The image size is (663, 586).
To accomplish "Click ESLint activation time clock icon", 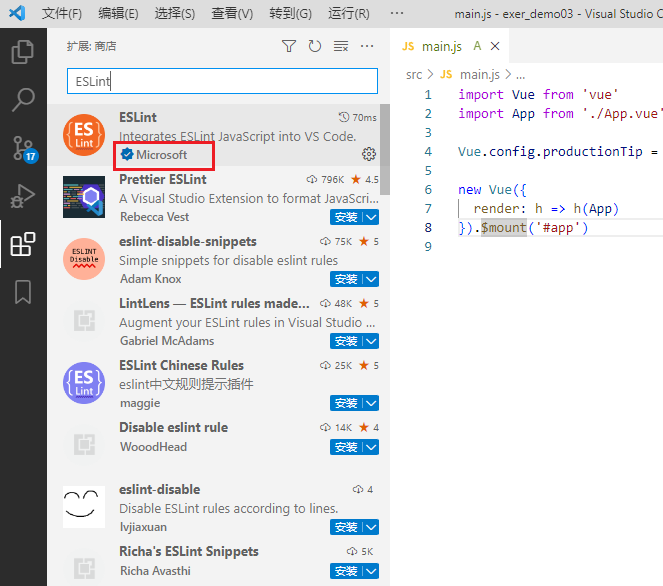I will (343, 117).
